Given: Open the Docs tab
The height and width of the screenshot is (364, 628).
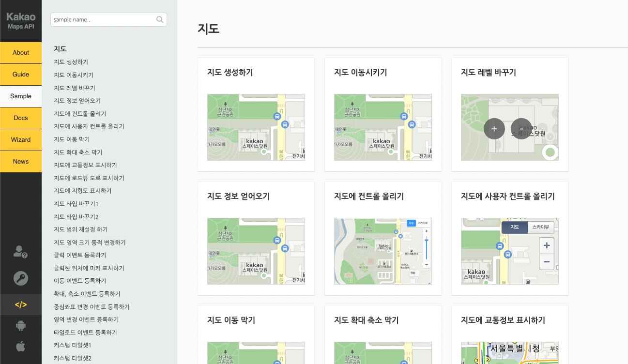Looking at the screenshot, I should (x=21, y=118).
